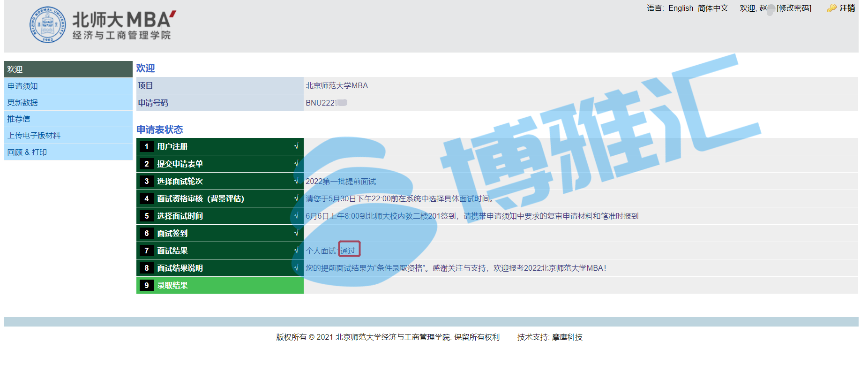Click status step 2 提交申请表单

(220, 164)
